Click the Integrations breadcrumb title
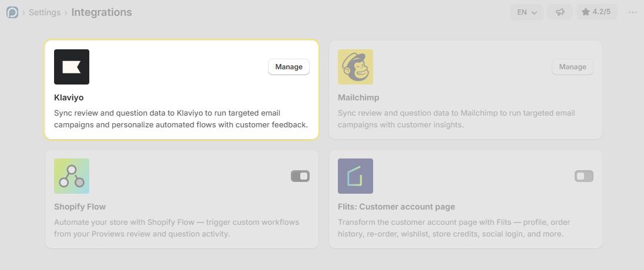 102,12
